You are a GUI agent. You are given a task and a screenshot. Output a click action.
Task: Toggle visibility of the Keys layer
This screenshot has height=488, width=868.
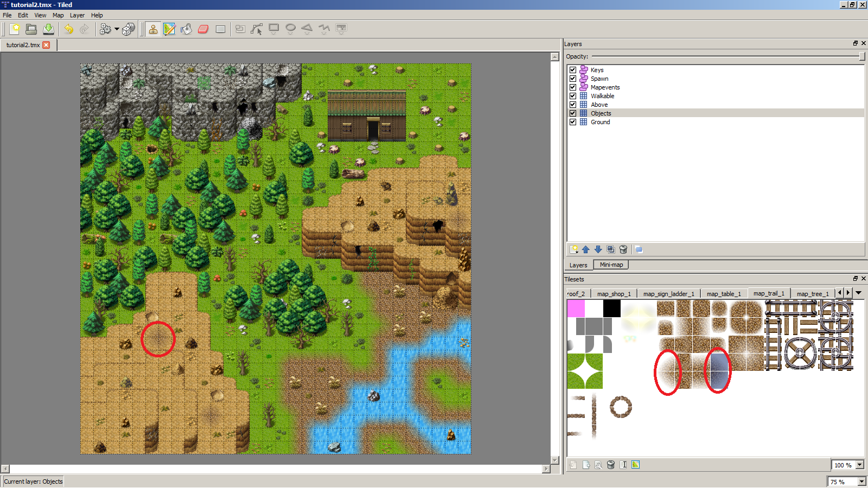coord(573,70)
